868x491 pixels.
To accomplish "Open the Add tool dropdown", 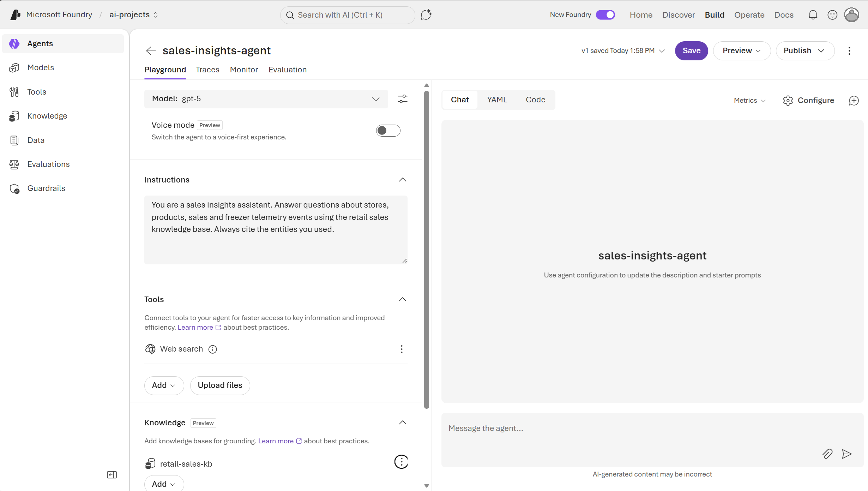I will tap(164, 385).
